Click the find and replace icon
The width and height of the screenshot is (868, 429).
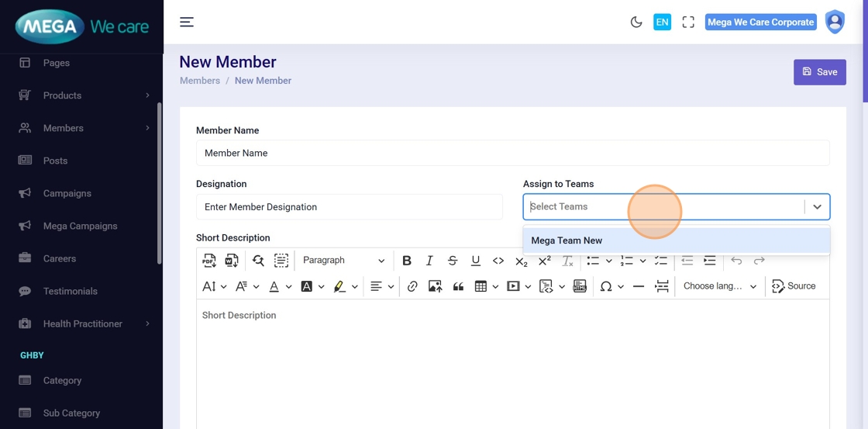[x=258, y=261]
